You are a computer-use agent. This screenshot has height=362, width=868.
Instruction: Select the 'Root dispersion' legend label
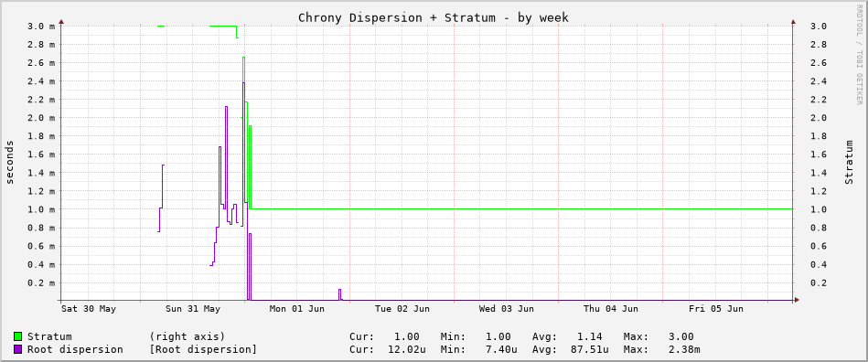[x=75, y=350]
